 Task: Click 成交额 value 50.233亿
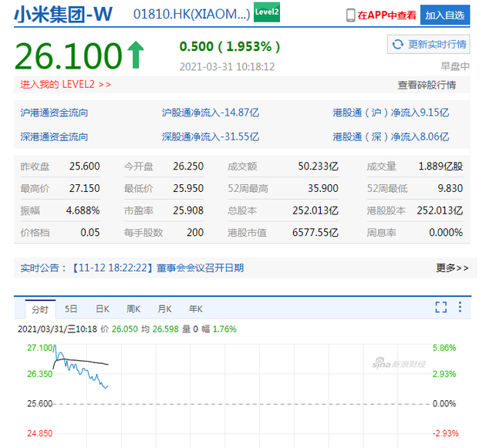[x=318, y=166]
